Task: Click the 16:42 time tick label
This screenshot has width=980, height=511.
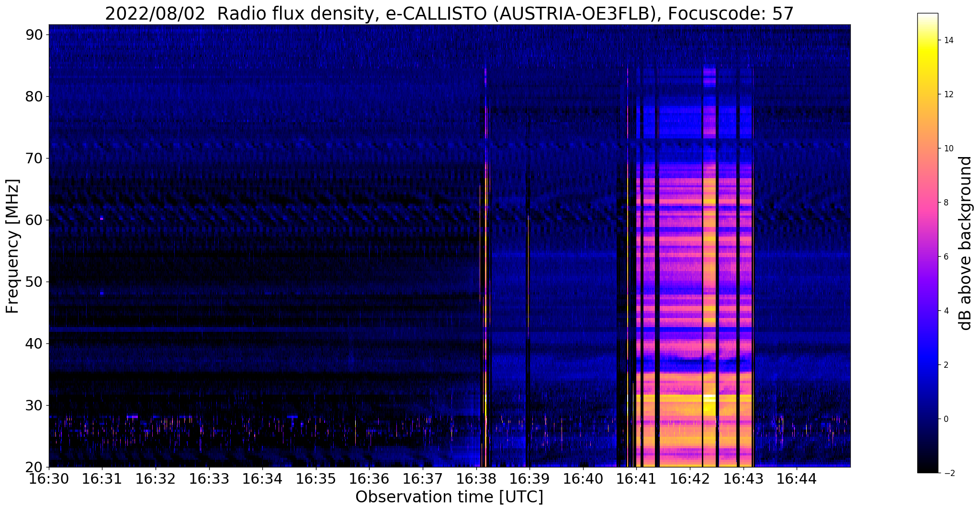Action: click(690, 478)
